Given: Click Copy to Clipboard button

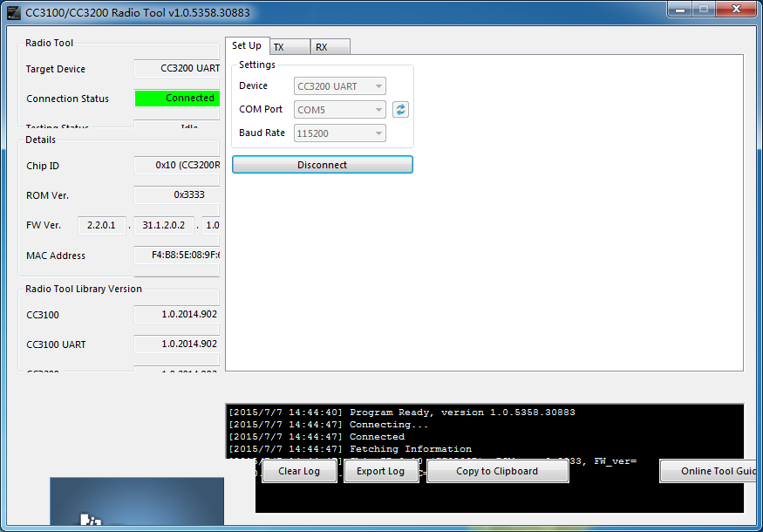Looking at the screenshot, I should click(497, 471).
